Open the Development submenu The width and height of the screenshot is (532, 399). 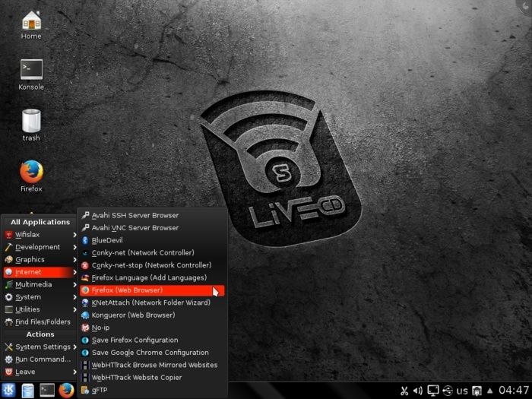pos(40,247)
